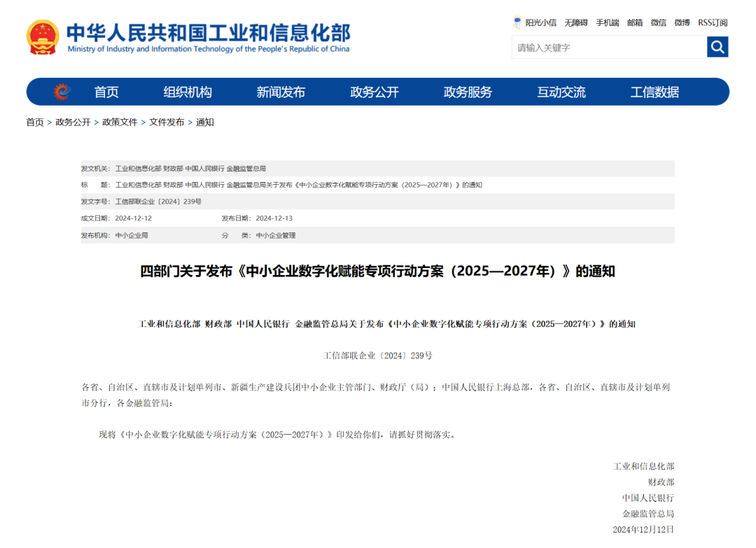
Task: Open the 政务公开 navigation menu
Action: point(374,92)
